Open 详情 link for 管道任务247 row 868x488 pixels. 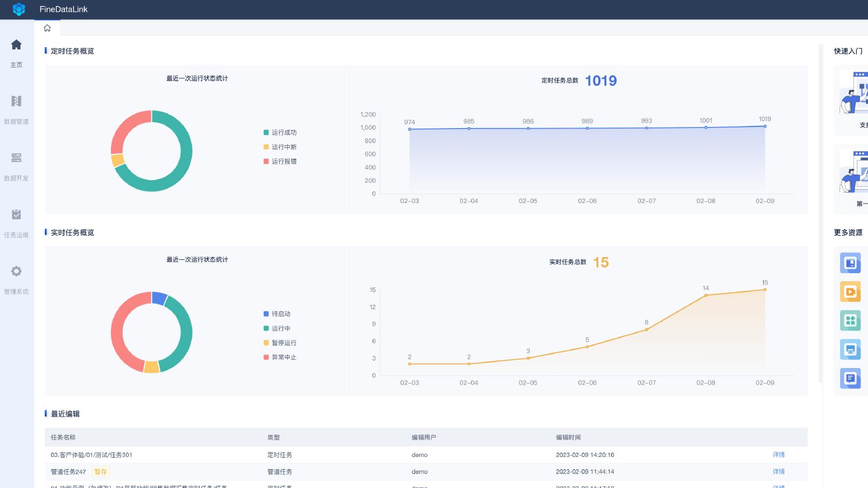click(778, 472)
